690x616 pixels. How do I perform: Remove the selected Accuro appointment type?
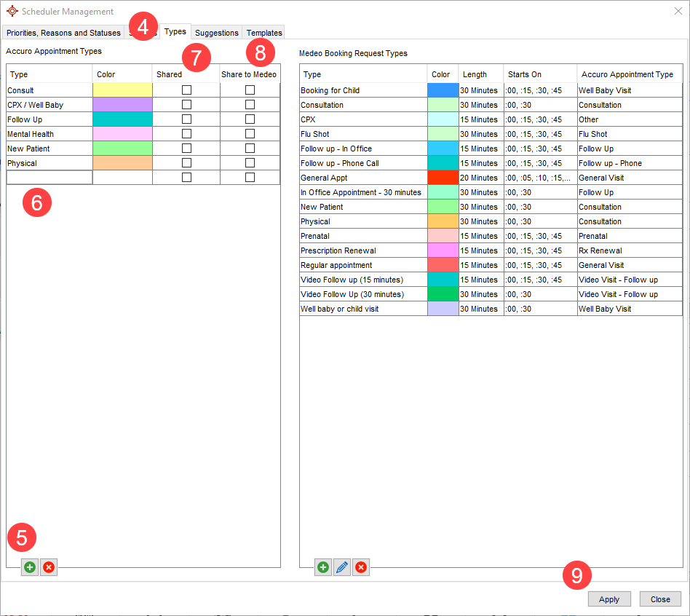(x=49, y=566)
